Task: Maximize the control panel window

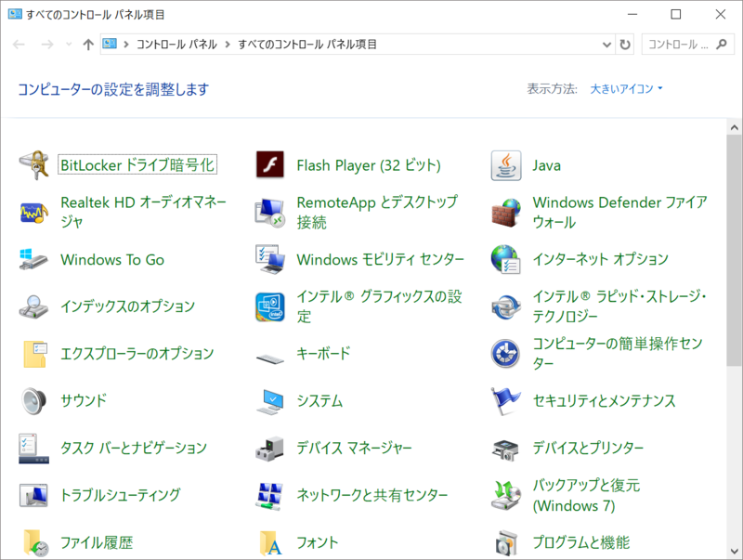Action: tap(676, 14)
